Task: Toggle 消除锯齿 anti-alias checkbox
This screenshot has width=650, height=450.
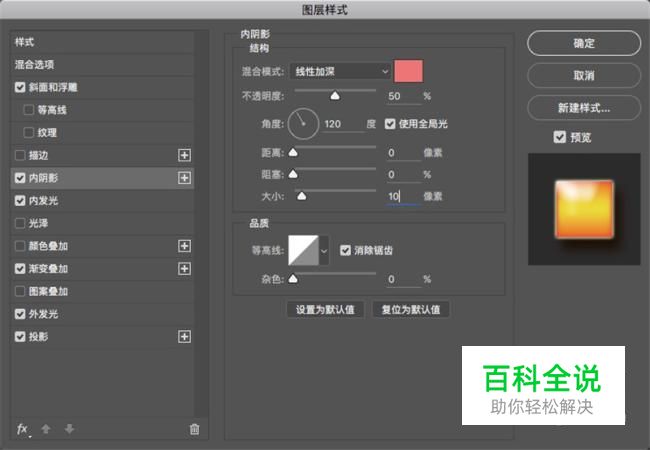Action: [x=345, y=250]
